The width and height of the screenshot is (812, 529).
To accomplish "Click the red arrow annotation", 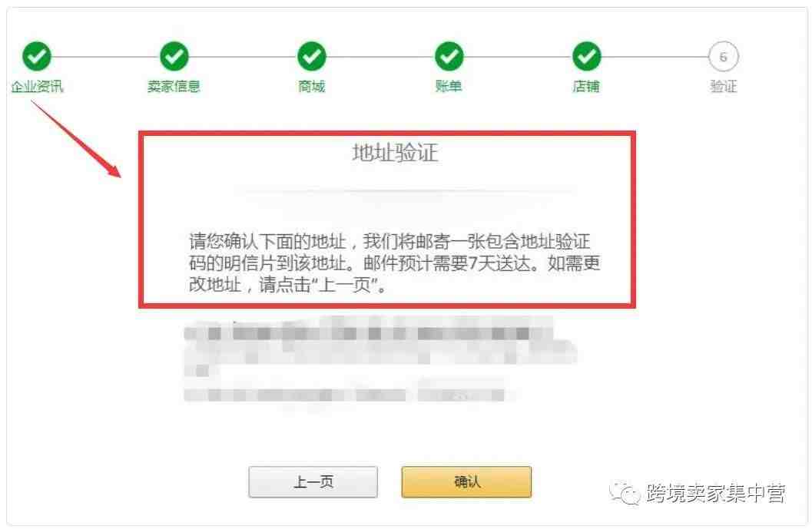I will pyautogui.click(x=75, y=139).
